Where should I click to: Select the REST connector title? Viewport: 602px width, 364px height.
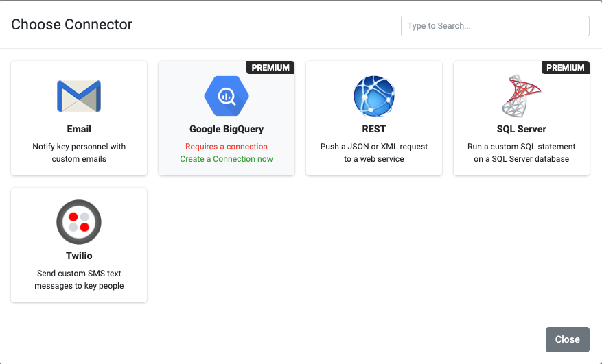point(374,129)
